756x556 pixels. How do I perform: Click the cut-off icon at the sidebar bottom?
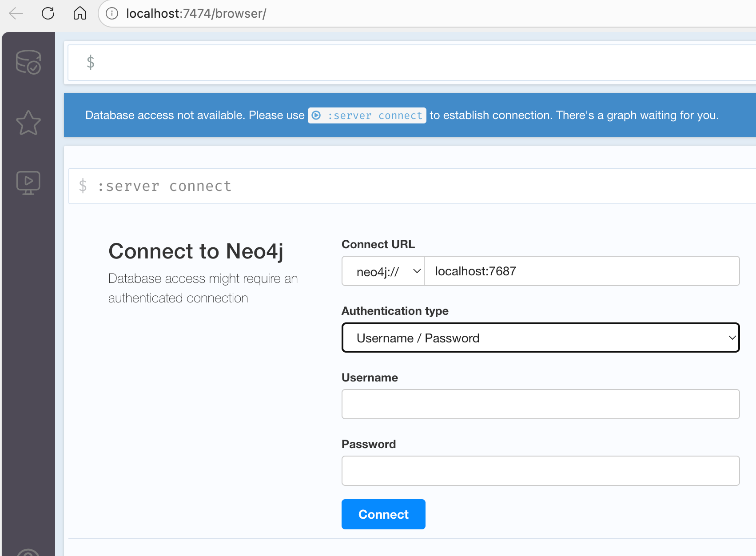click(x=28, y=552)
